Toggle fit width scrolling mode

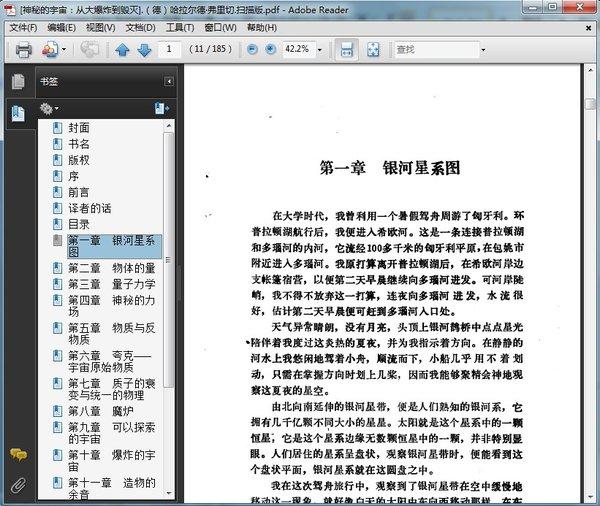click(347, 50)
